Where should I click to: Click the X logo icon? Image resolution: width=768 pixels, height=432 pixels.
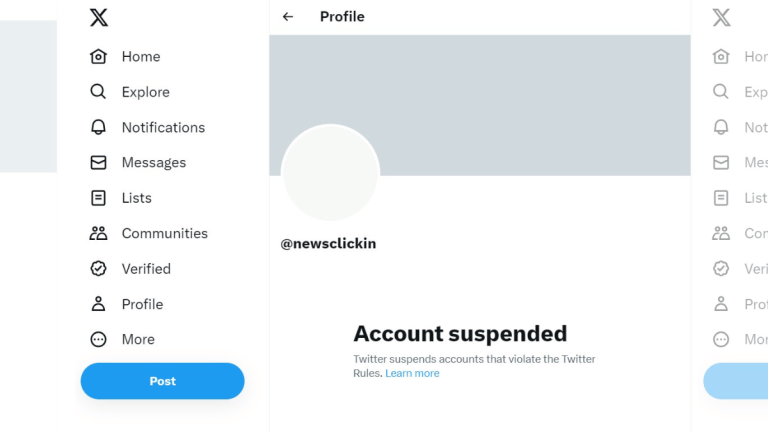(98, 17)
